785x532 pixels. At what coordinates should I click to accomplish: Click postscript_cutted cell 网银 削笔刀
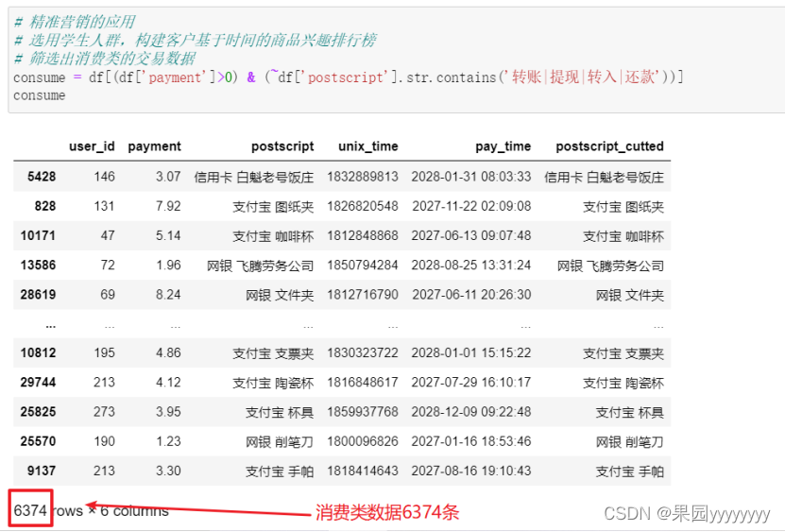pos(630,442)
